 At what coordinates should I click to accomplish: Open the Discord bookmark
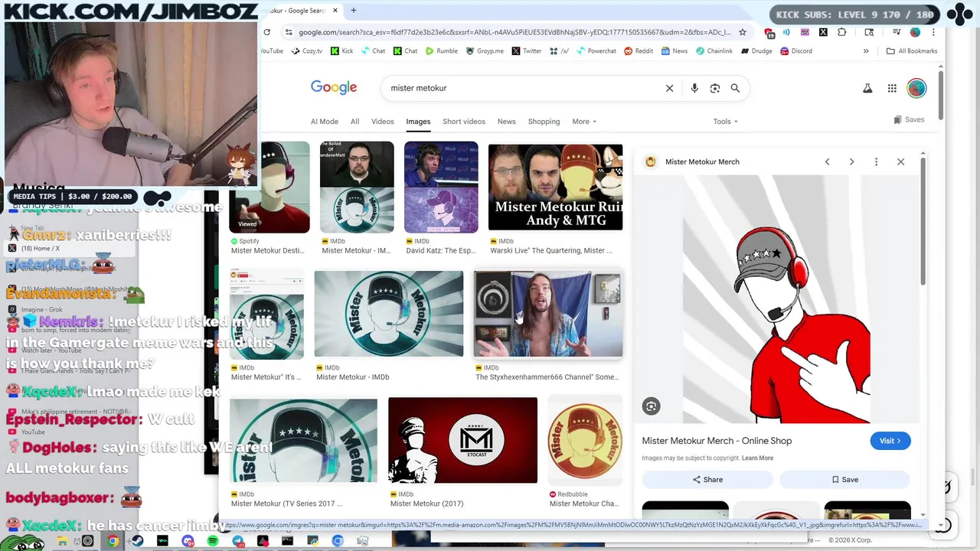[796, 51]
